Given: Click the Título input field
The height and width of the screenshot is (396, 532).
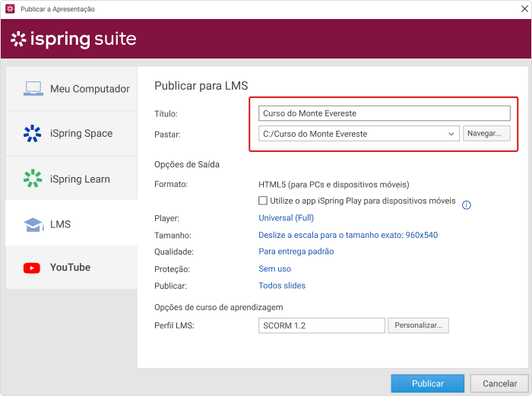Looking at the screenshot, I should [385, 113].
